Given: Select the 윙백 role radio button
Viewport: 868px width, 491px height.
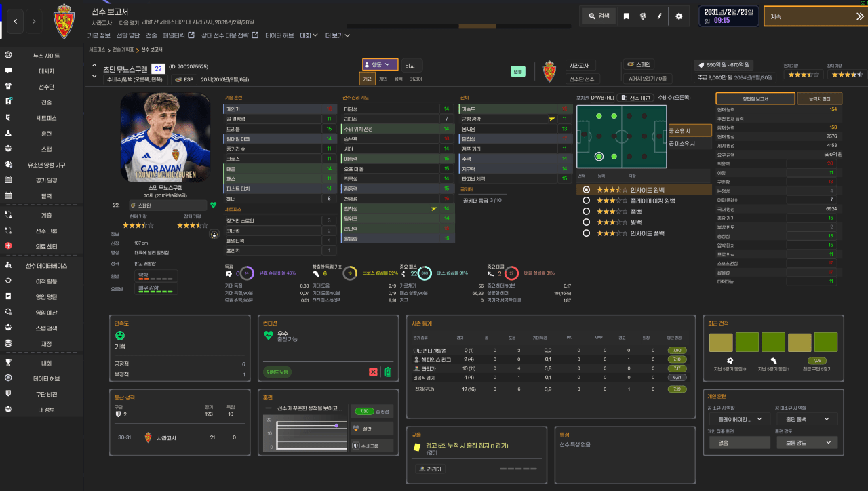Looking at the screenshot, I should coord(586,222).
